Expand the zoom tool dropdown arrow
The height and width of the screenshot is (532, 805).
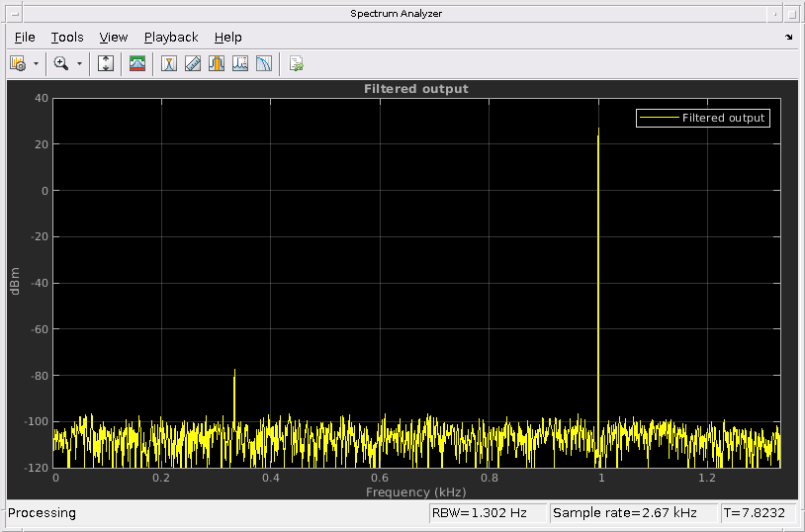[79, 63]
